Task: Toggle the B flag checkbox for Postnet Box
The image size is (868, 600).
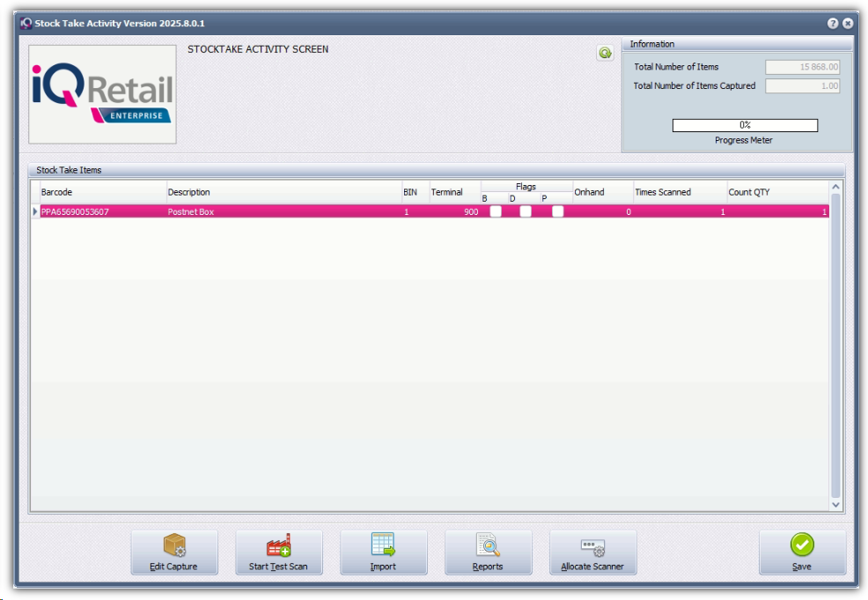Action: 496,211
